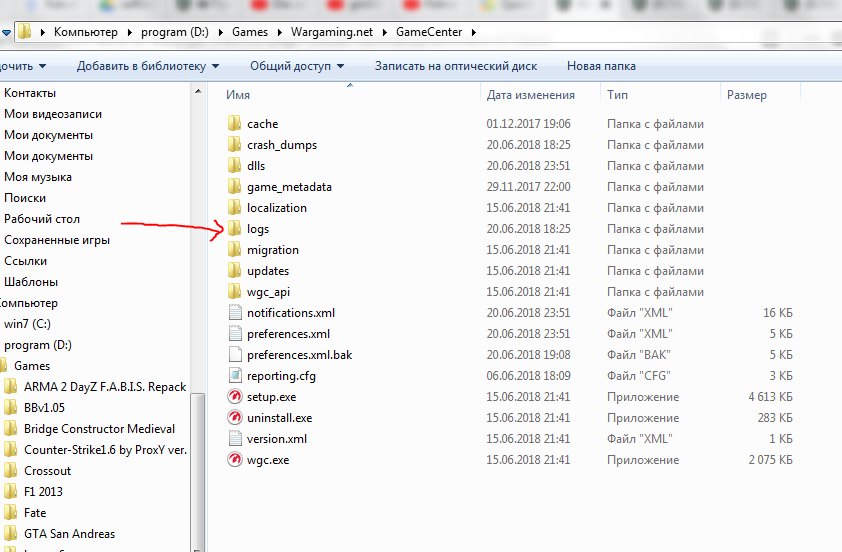Select the cache folder icon
This screenshot has height=552, width=842.
tap(234, 124)
